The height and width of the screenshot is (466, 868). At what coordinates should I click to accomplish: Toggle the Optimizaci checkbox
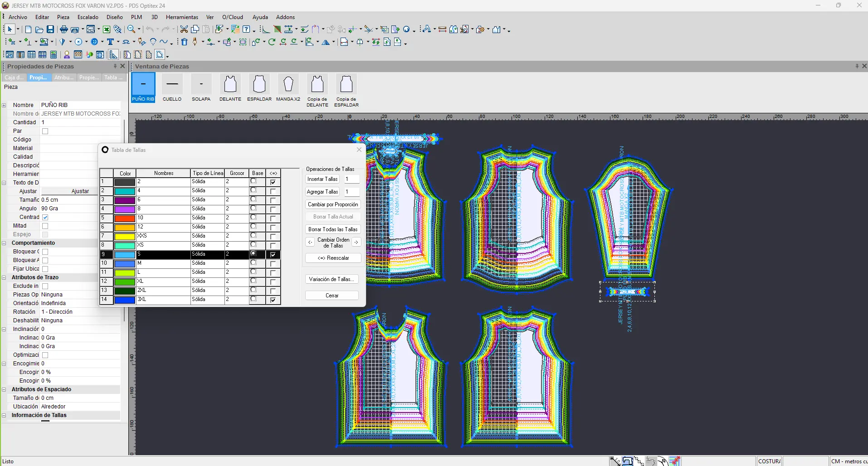point(45,355)
